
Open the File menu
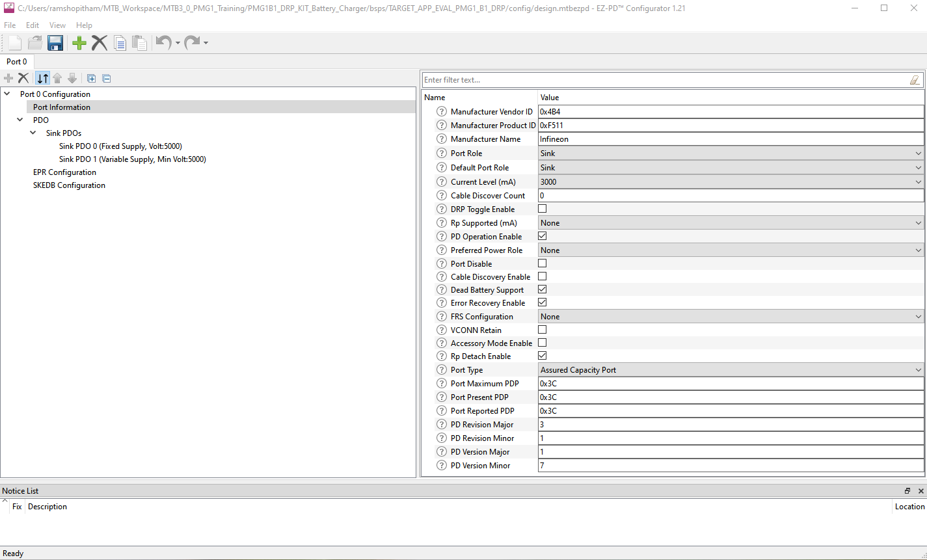(x=10, y=25)
